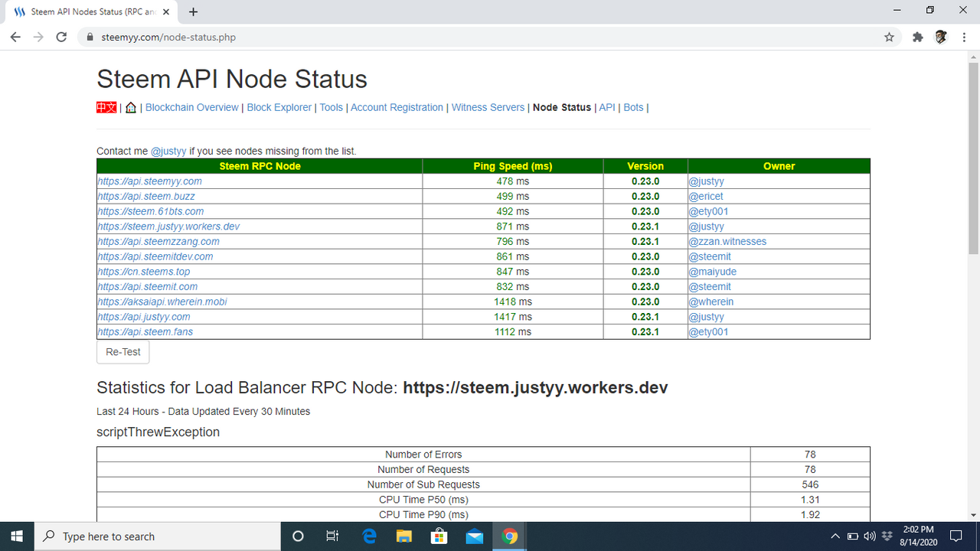980x551 pixels.
Task: Click the Steem RPC Node column header
Action: tap(260, 166)
